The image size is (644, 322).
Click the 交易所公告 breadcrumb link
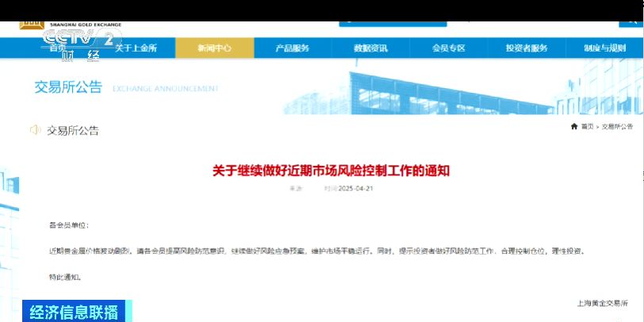tap(617, 127)
